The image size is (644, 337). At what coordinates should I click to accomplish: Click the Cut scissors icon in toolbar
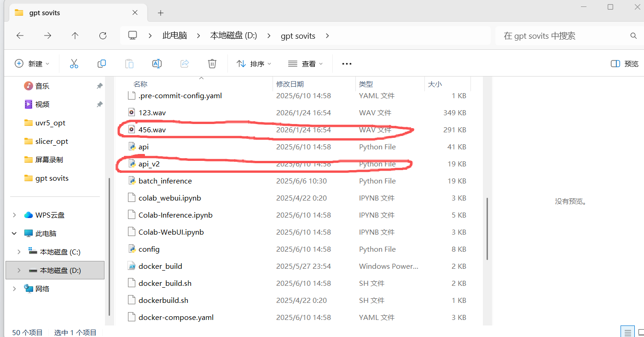[74, 64]
